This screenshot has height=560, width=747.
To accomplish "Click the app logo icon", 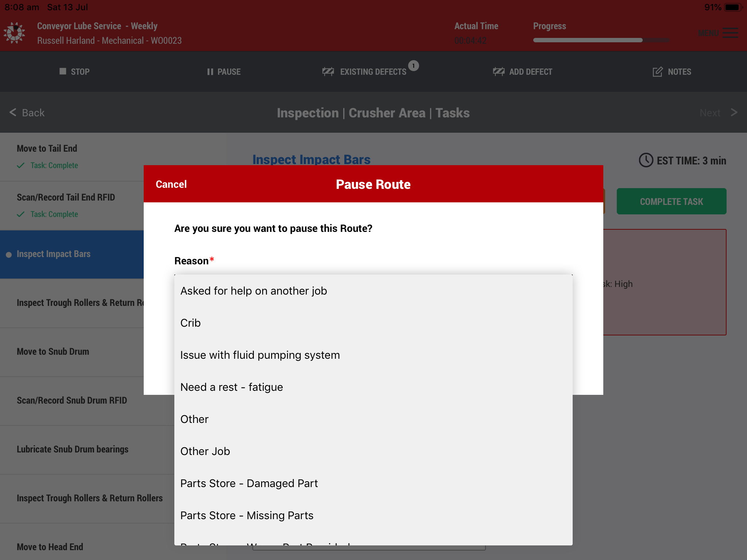I will [15, 33].
